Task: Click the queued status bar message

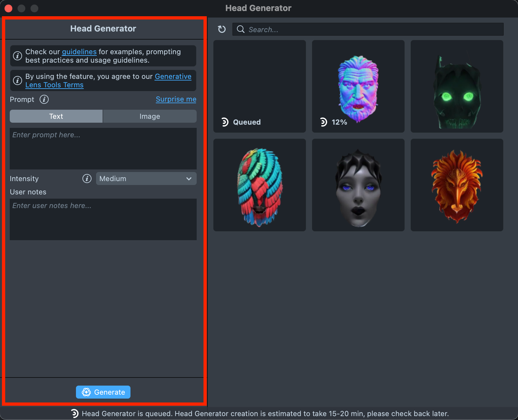Action: pyautogui.click(x=265, y=414)
